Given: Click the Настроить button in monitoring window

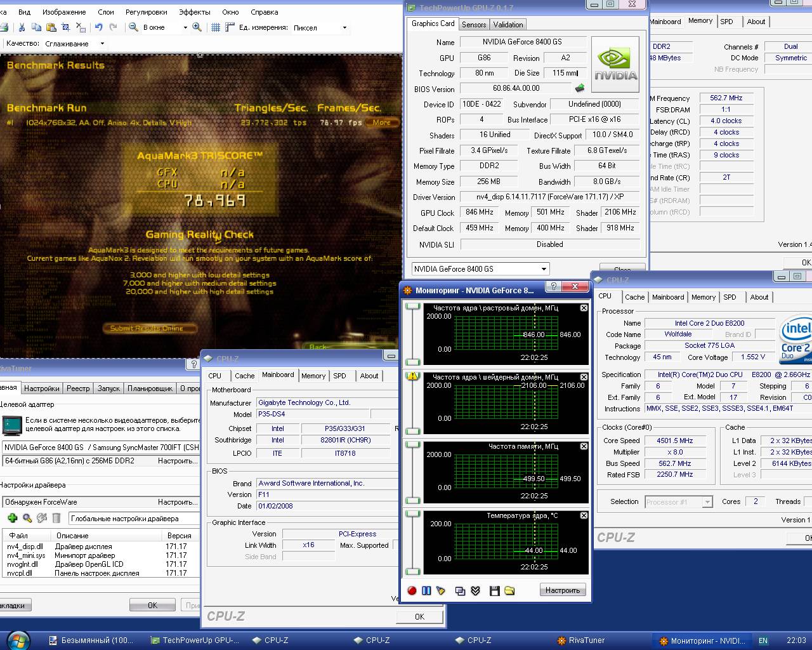Looking at the screenshot, I should 563,590.
